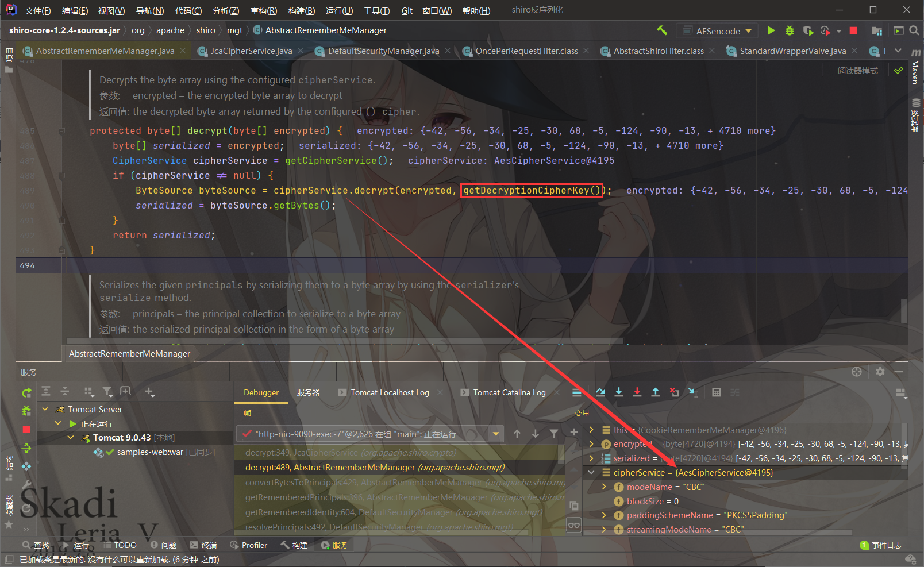This screenshot has height=567, width=924.
Task: Run to cursor icon
Action: (693, 392)
